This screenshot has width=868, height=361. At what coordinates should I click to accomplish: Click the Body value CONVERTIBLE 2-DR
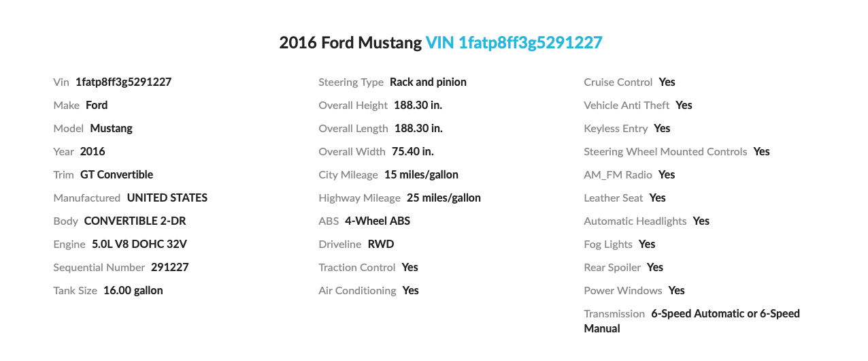[x=135, y=221]
